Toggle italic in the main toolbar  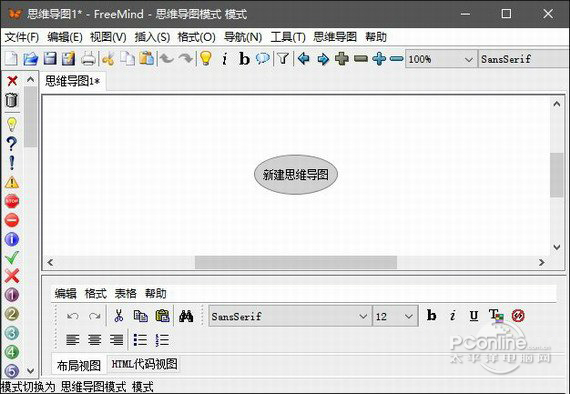tap(225, 59)
